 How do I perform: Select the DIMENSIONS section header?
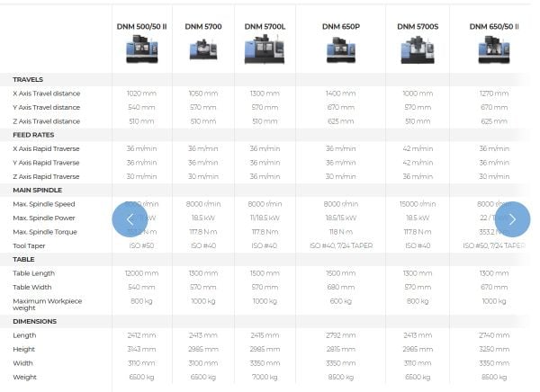(x=35, y=321)
